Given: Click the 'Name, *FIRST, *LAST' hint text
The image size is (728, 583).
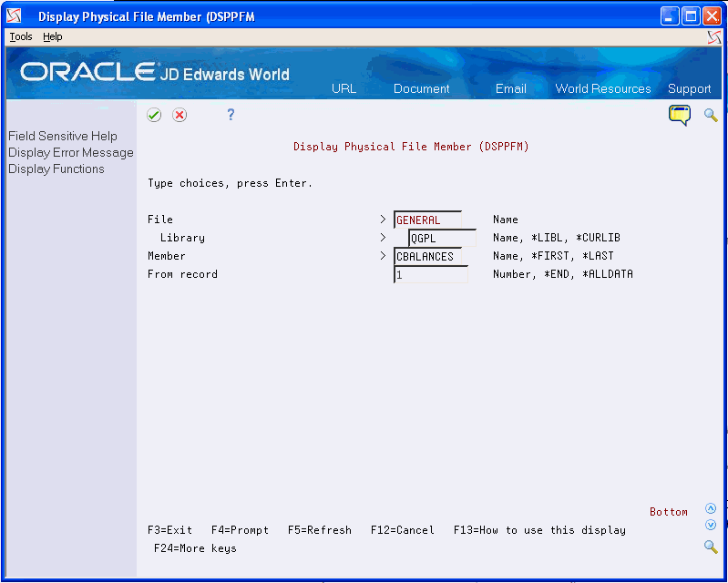Looking at the screenshot, I should (553, 256).
